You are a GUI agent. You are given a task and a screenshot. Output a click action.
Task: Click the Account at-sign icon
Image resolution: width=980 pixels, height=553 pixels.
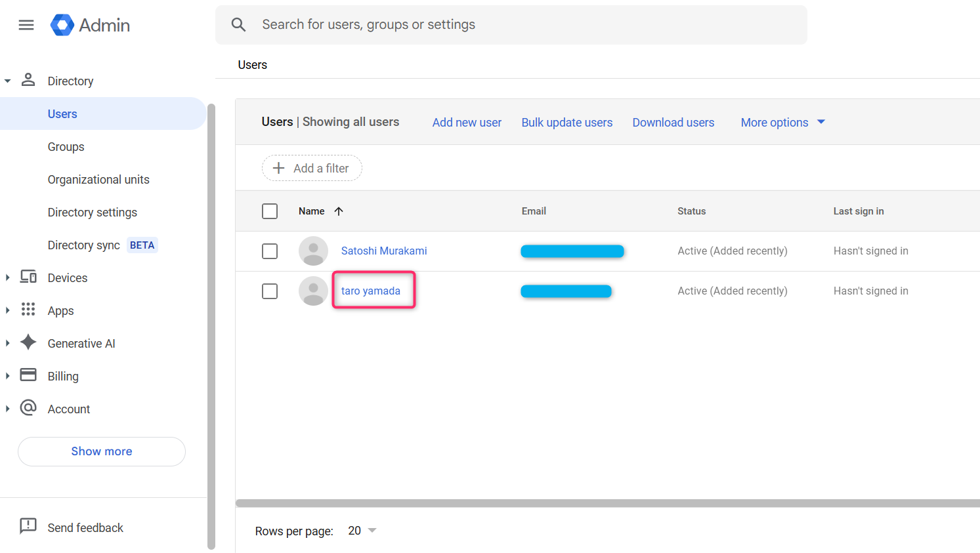(x=28, y=408)
